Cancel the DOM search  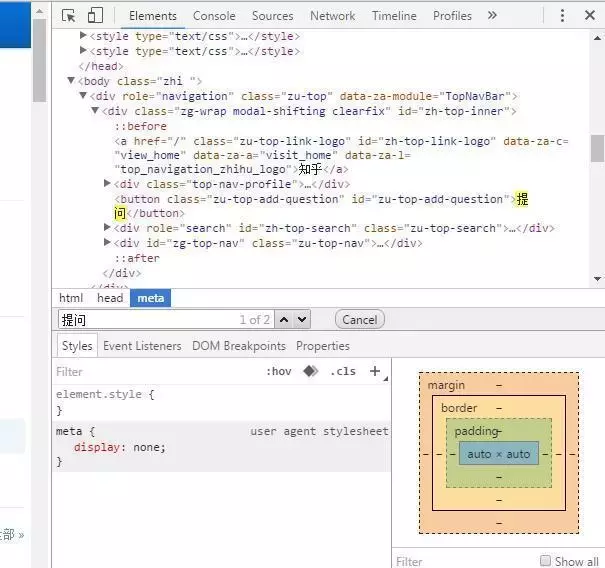(360, 320)
